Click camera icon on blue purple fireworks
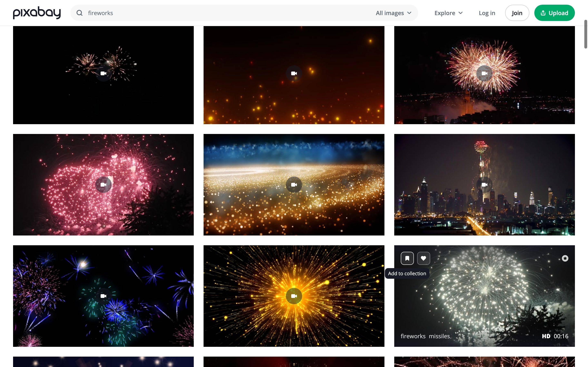The image size is (588, 367). (x=103, y=296)
